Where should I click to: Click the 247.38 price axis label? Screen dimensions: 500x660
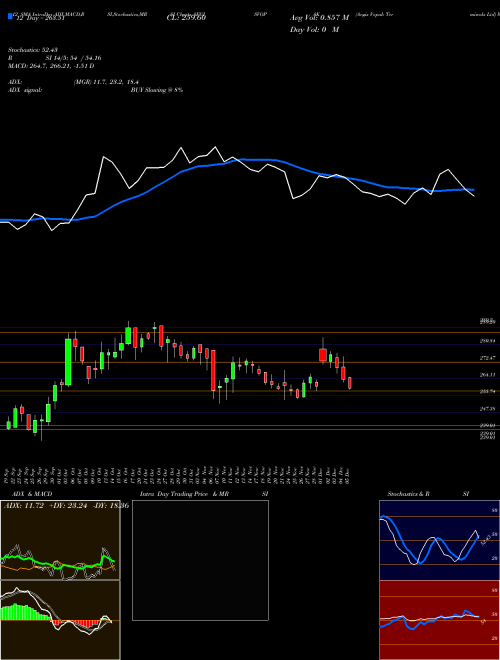488,409
